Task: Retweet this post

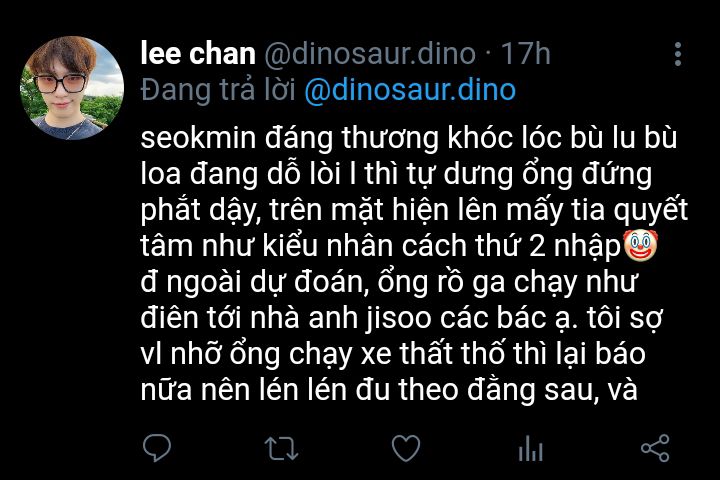Action: [281, 448]
